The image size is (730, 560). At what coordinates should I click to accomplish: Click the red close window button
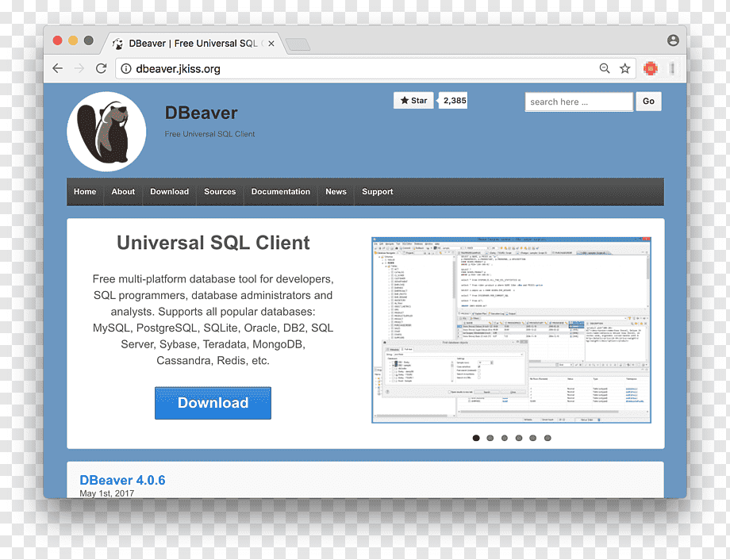point(57,40)
